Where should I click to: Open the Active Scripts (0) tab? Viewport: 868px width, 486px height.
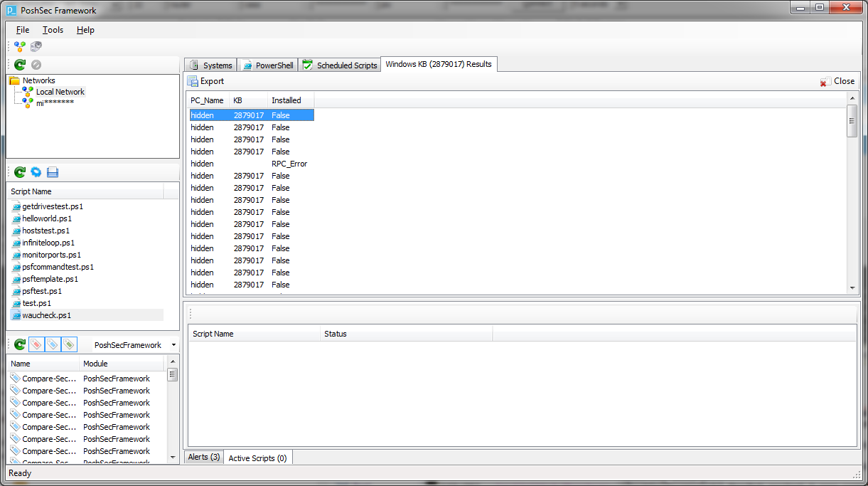point(257,458)
